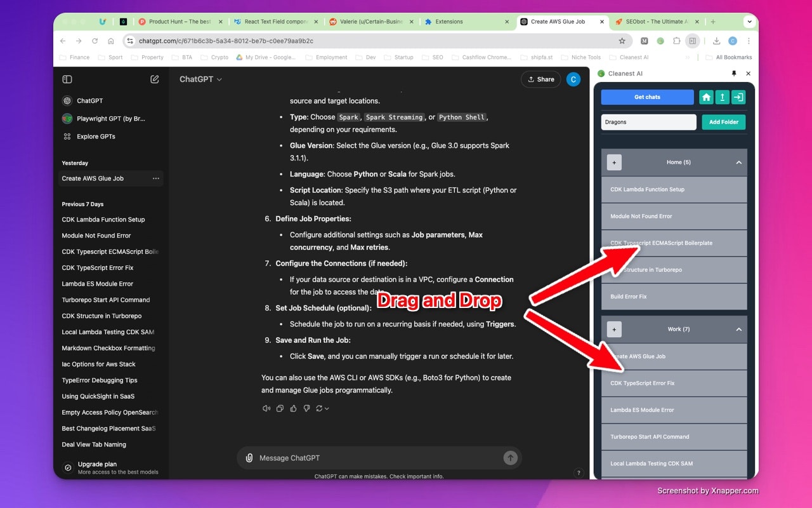
Task: Click the plus button in Work folder
Action: [614, 330]
